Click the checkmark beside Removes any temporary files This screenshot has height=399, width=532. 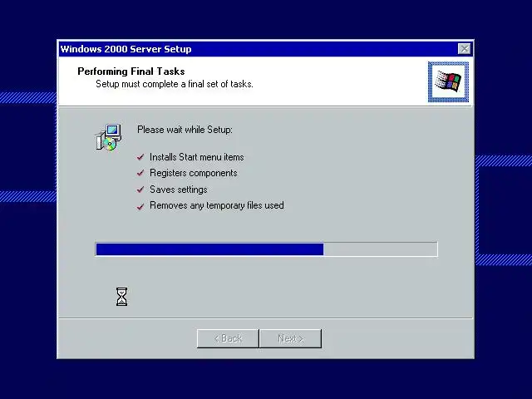[140, 206]
